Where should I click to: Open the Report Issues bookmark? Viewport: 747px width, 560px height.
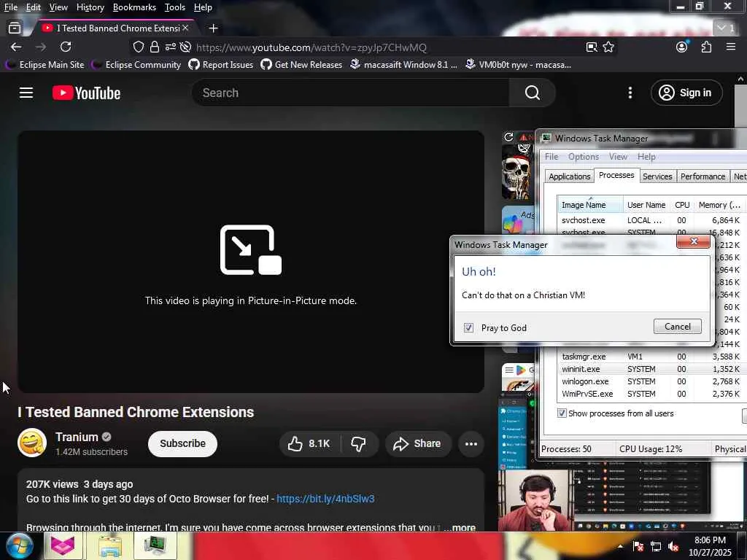tap(221, 64)
